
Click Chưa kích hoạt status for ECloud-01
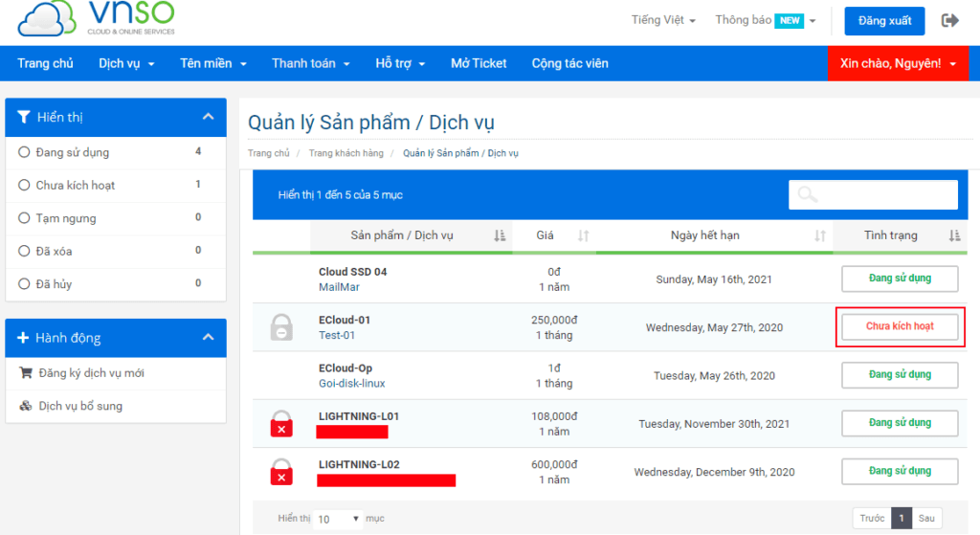pyautogui.click(x=900, y=327)
